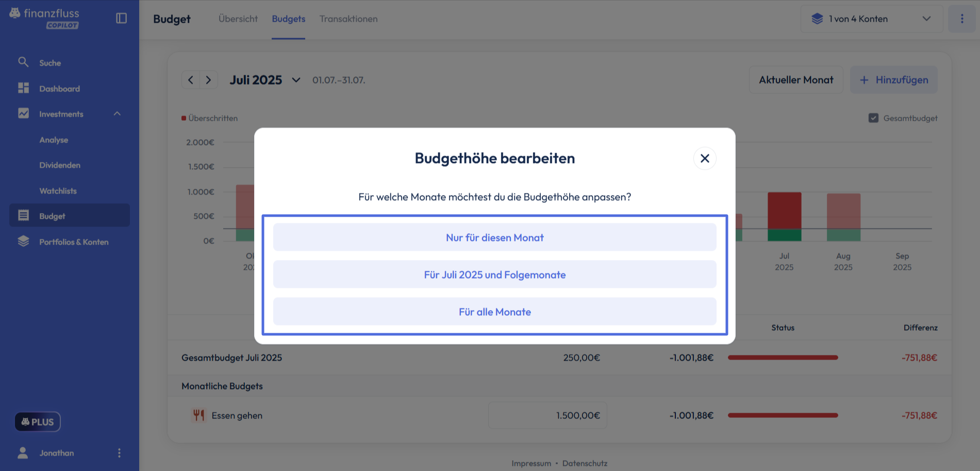Click the Portfolios & Konten layers icon
Screen dimensions: 980x471
coord(23,241)
